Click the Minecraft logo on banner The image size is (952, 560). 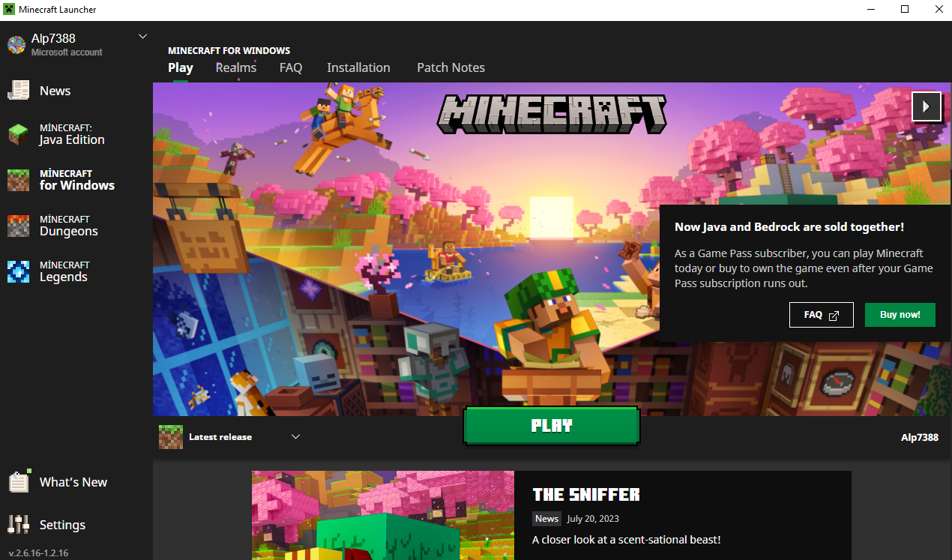click(552, 115)
